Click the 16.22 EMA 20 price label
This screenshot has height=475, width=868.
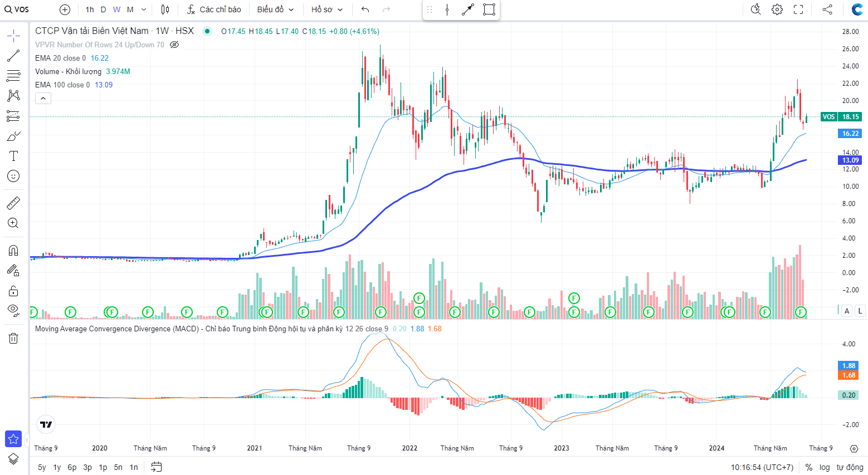850,134
